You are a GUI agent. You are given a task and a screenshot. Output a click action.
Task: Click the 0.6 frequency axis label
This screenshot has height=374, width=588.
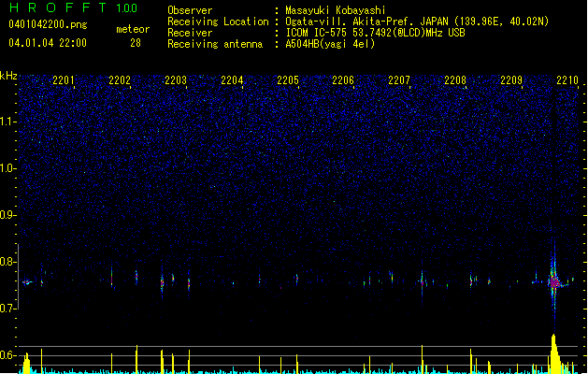point(8,355)
